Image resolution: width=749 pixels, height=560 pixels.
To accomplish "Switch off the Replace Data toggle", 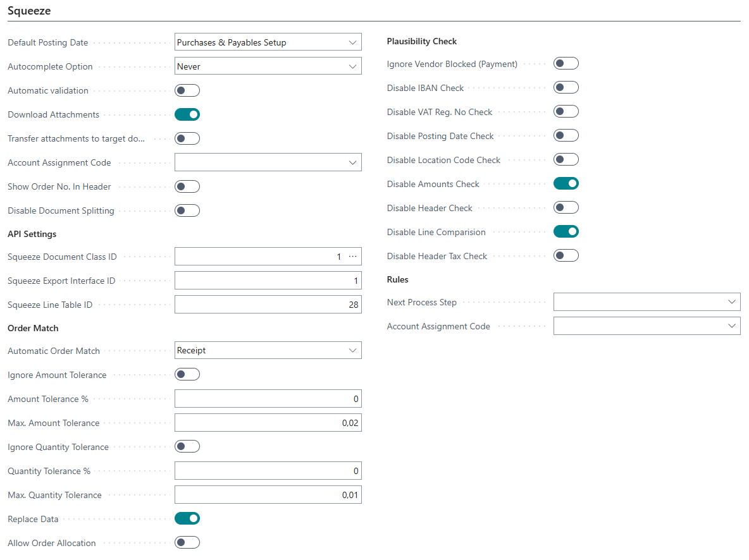I will [x=187, y=519].
